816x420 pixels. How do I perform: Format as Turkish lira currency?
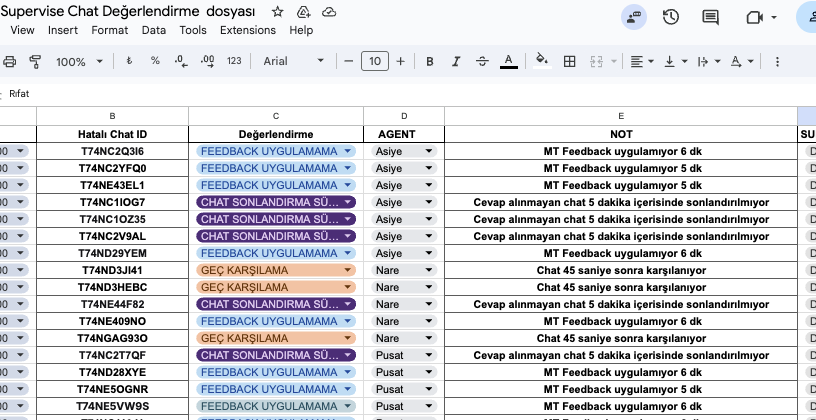coord(129,61)
